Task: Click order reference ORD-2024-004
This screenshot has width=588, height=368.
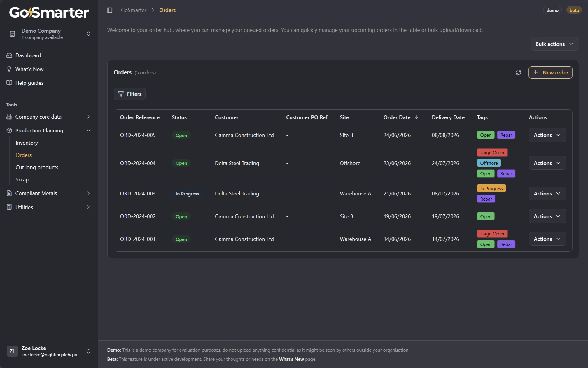Action: 138,163
